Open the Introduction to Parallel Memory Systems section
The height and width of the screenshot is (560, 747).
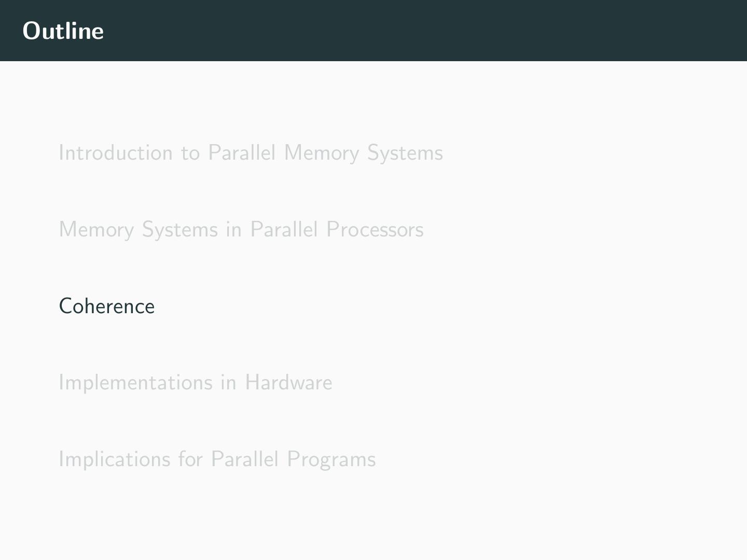click(x=251, y=153)
